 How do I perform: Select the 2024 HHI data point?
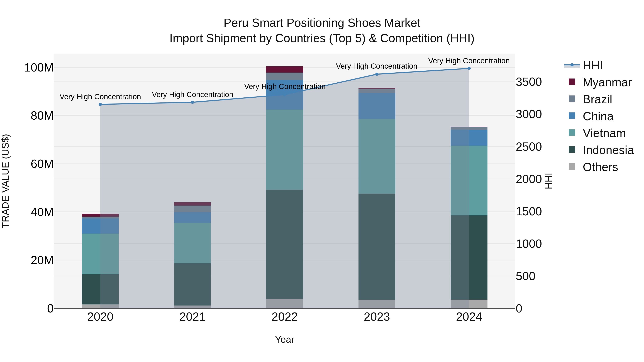(x=469, y=68)
